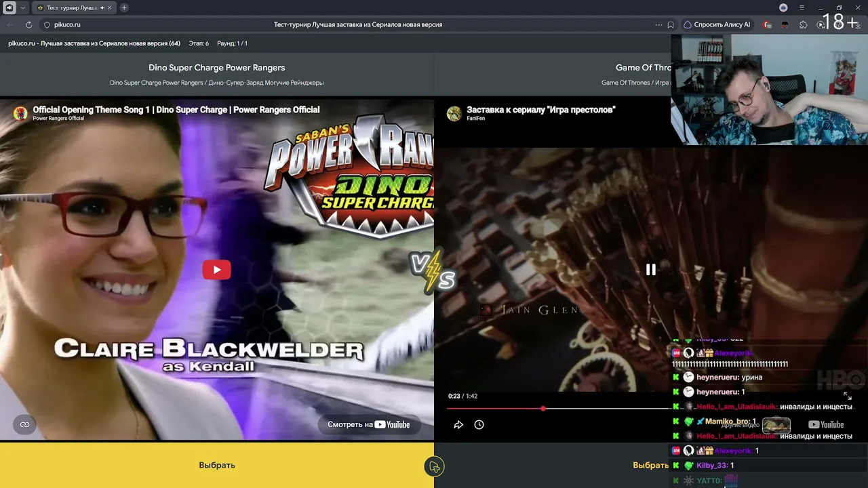Open Power Rangers Official channel avatar
The height and width of the screenshot is (488, 868).
point(20,113)
